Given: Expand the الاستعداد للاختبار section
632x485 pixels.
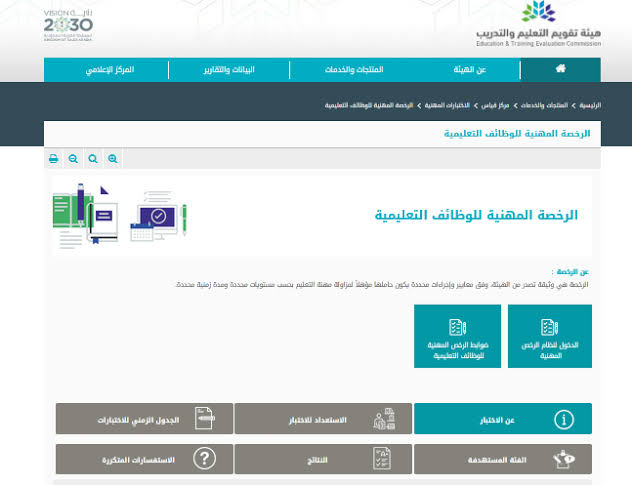Looking at the screenshot, I should 323,419.
